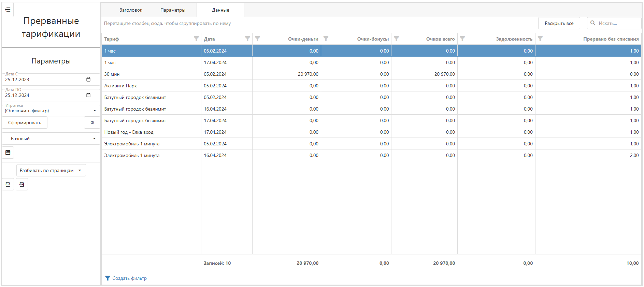This screenshot has height=287, width=644.
Task: Click the highlighted 1 час row dated 05.02.2024
Action: 371,51
